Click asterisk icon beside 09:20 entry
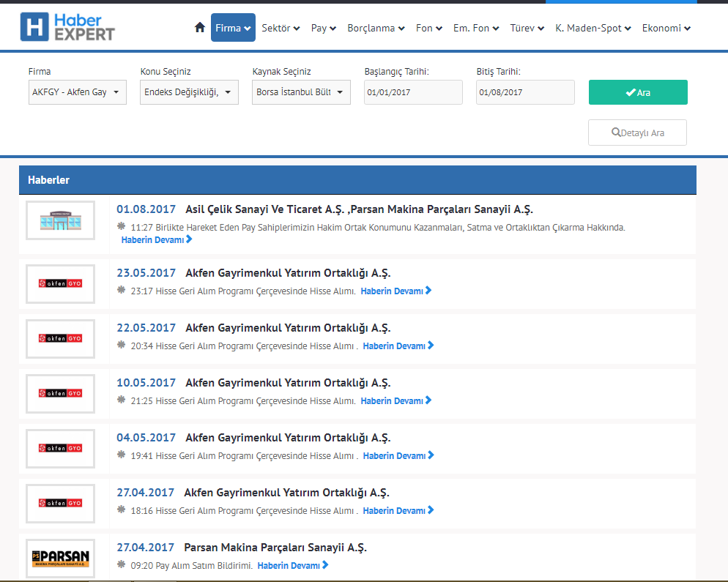The image size is (728, 582). coord(121,564)
